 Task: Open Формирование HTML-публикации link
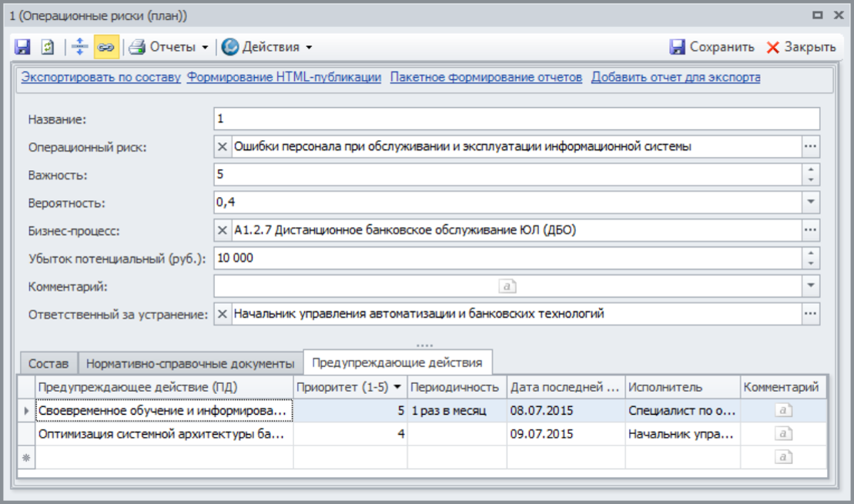(284, 78)
